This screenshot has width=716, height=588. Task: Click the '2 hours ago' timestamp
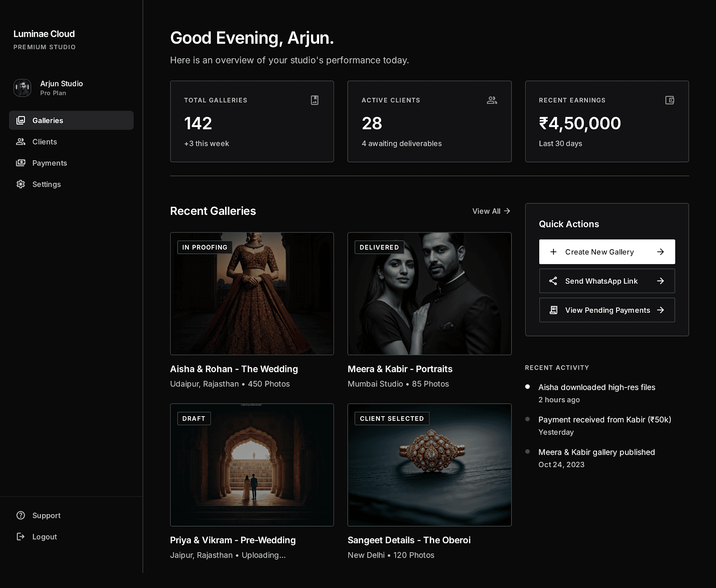point(559,400)
